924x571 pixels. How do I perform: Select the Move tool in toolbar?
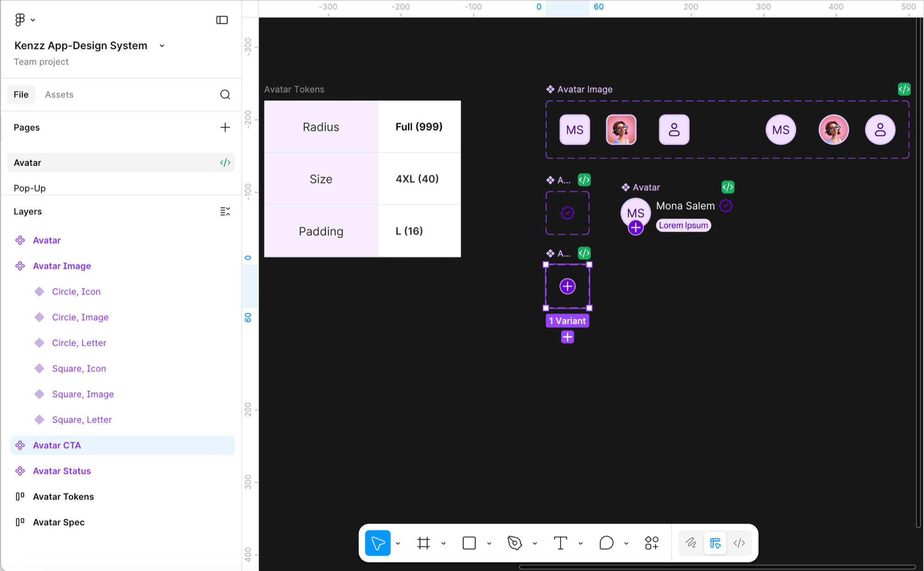click(377, 543)
